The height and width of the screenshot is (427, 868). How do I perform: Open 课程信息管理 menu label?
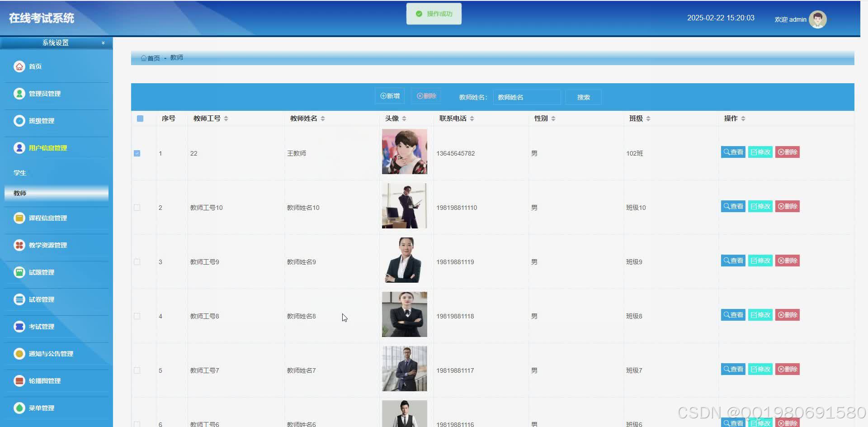48,218
